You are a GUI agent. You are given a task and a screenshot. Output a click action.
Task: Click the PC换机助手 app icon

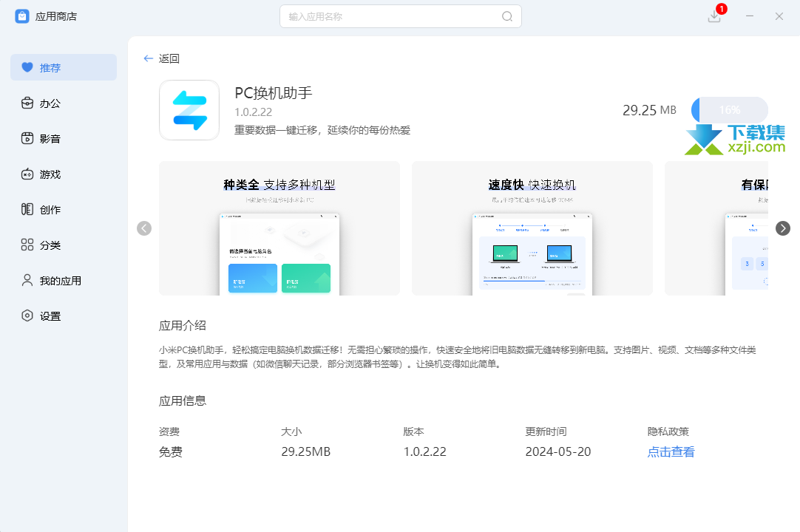tap(189, 110)
